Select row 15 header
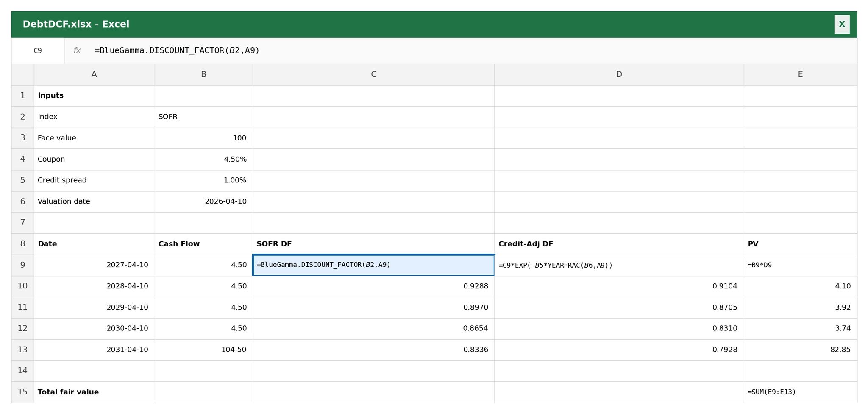 point(23,392)
